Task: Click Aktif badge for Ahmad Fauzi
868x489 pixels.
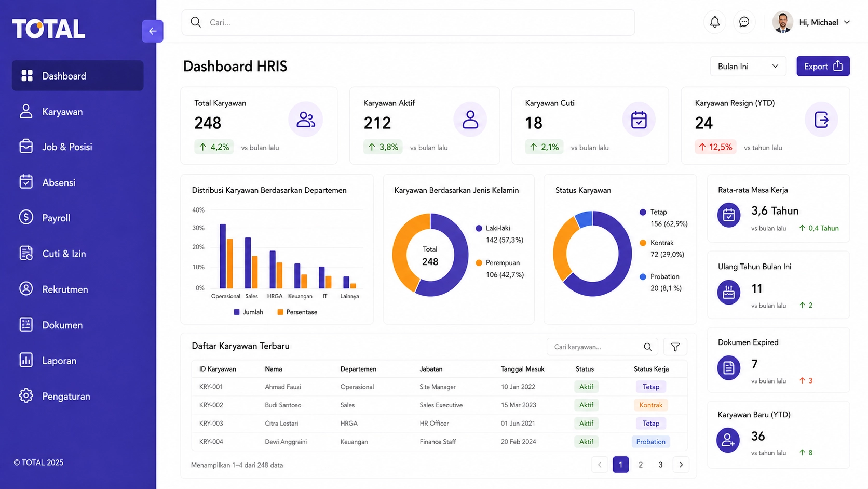Action: [x=587, y=387]
